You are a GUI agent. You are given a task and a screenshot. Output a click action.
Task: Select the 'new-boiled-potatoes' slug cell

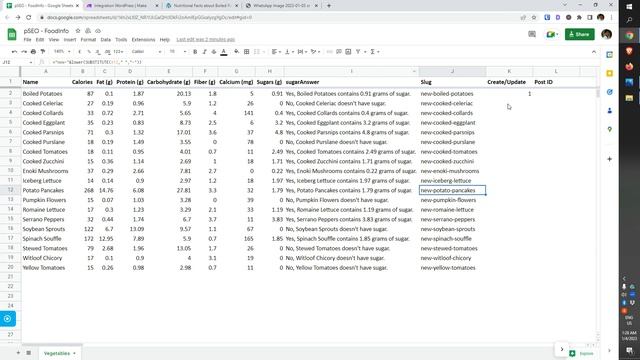[452, 93]
